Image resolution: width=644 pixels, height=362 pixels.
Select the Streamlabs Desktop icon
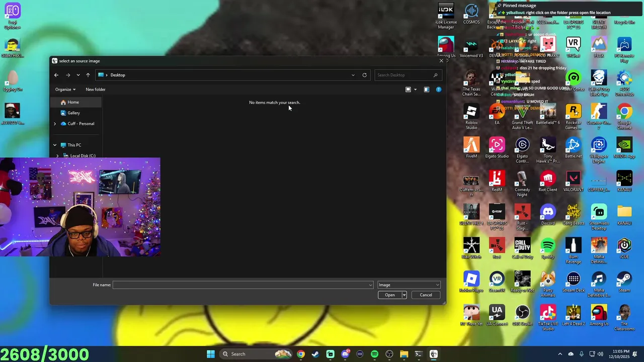[x=599, y=217]
